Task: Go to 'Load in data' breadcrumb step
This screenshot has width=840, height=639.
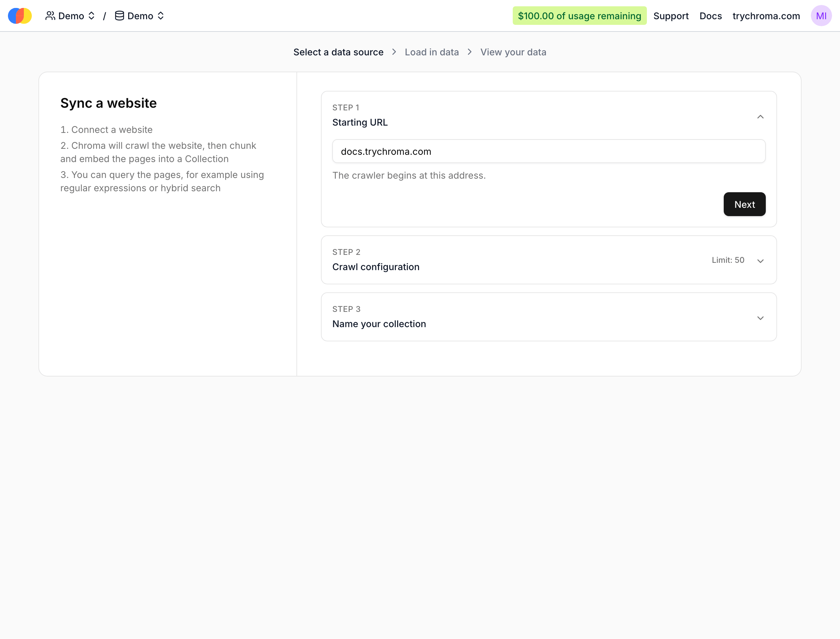Action: pos(431,52)
